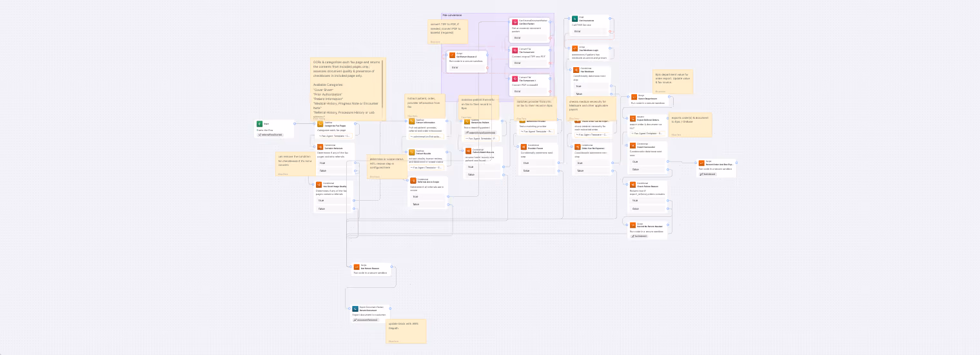Click the Convert File icon for TIFF into PDF
The image size is (980, 355).
pyautogui.click(x=515, y=49)
